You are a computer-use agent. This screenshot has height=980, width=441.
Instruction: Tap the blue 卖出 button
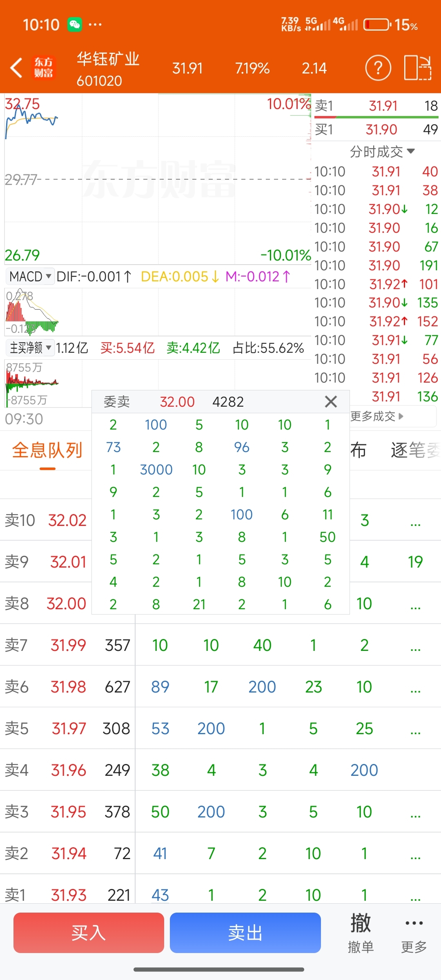coord(245,933)
